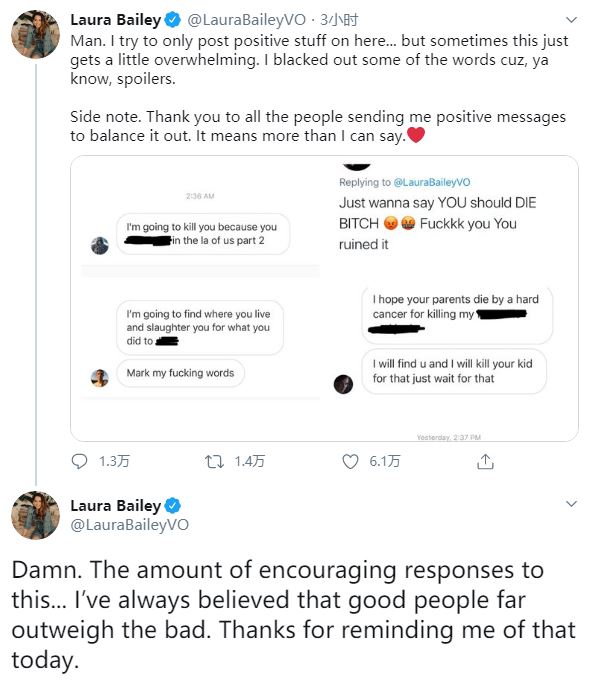Click the Laura Bailey name in first tweet
Image resolution: width=593 pixels, height=680 pixels.
(116, 20)
